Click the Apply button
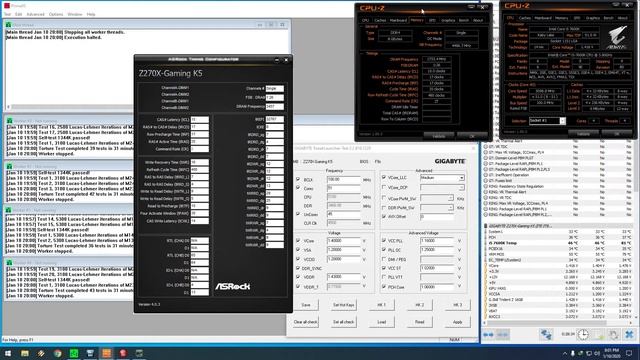Screen dimensions: 640x360 [457, 322]
